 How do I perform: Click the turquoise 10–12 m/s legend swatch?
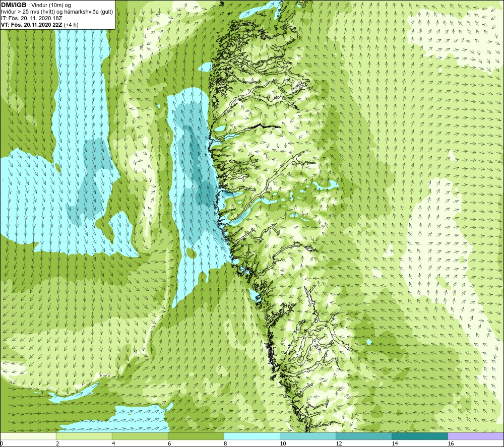point(308,436)
